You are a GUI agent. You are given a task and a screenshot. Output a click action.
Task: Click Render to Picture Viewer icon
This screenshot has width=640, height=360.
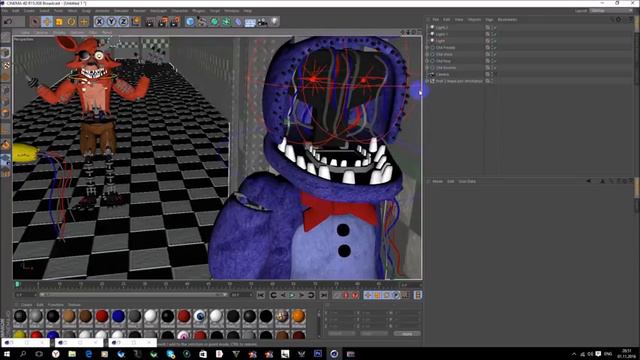(162, 21)
